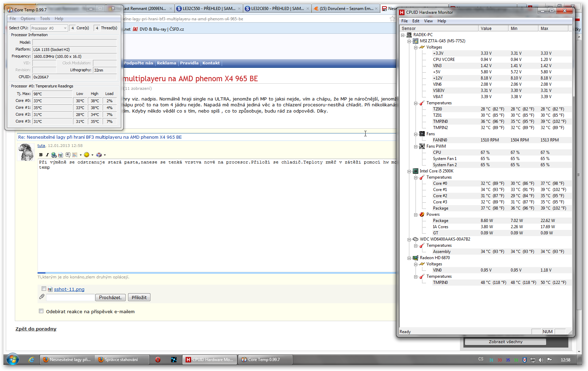
Task: Enable 'Odebírat reakce na příspěvek e-mailem' checkbox
Action: click(x=41, y=311)
